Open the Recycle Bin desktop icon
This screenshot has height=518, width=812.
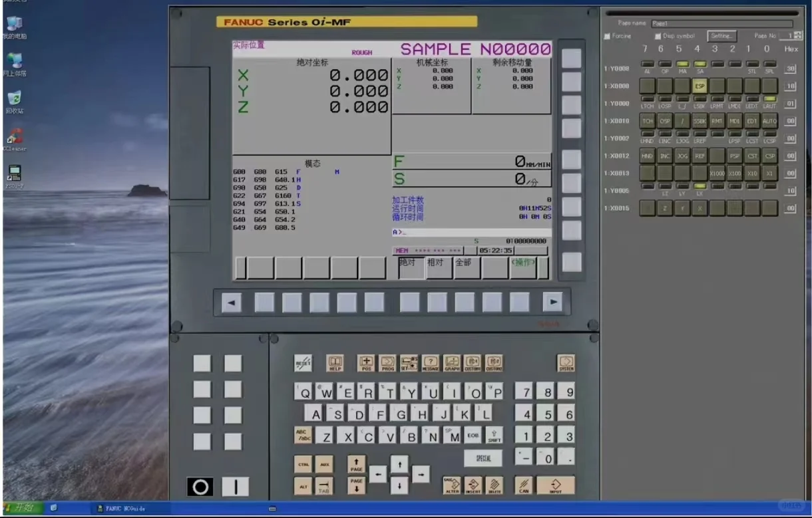[x=14, y=102]
